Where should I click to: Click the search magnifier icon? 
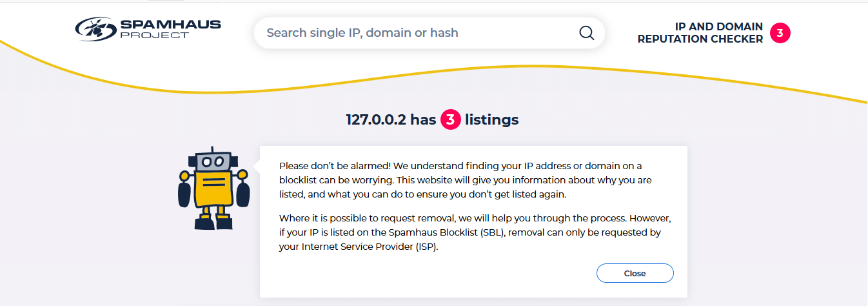click(x=586, y=33)
